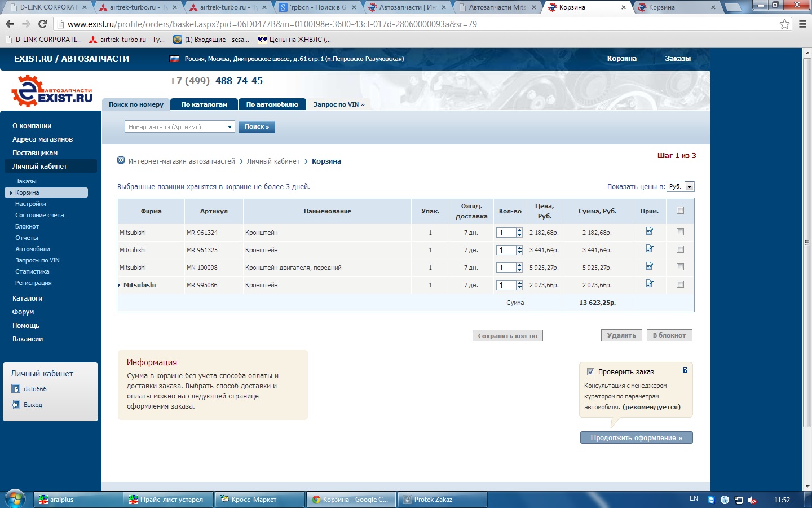This screenshot has height=508, width=812.
Task: Click the bookmark star in address bar
Action: (784, 24)
